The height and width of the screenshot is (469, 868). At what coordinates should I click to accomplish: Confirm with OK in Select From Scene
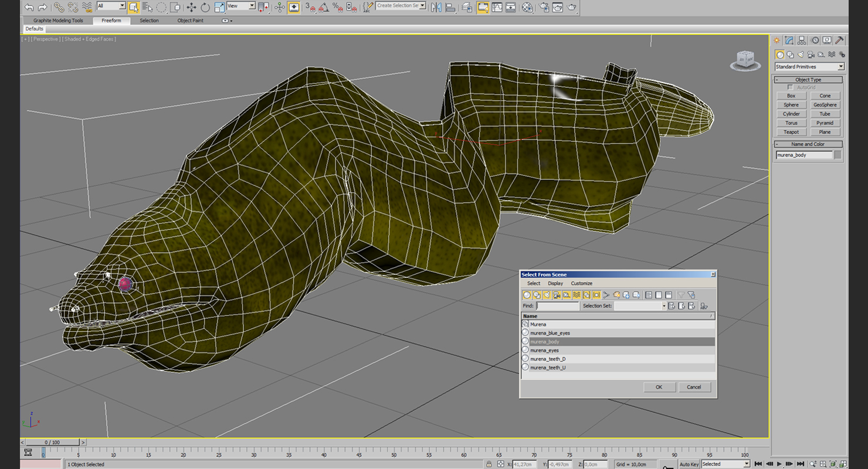tap(659, 388)
